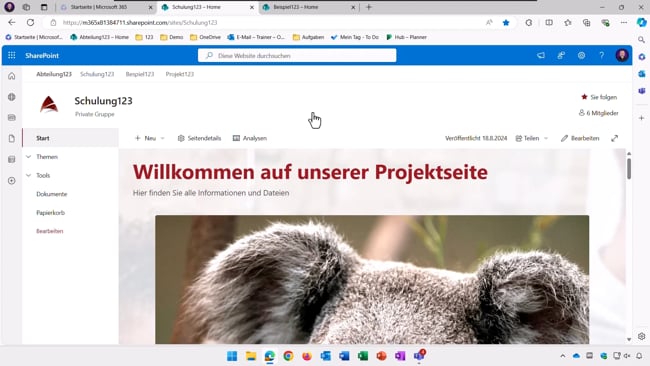Open split screen icon in browser toolbar
The width and height of the screenshot is (650, 366).
[x=549, y=22]
